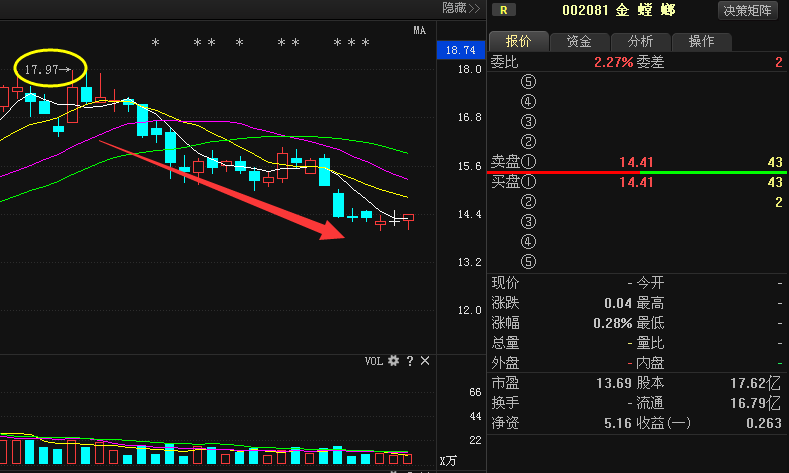Viewport: 789px width, 473px height.
Task: Select the 分析 tab
Action: 640,42
